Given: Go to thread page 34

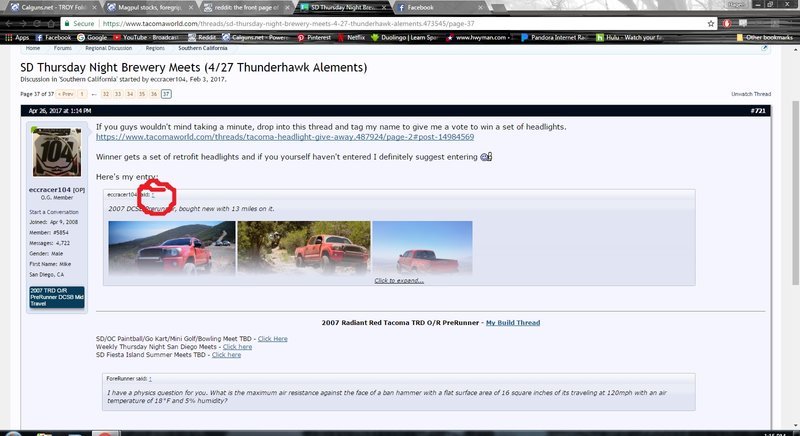Looking at the screenshot, I should 130,94.
